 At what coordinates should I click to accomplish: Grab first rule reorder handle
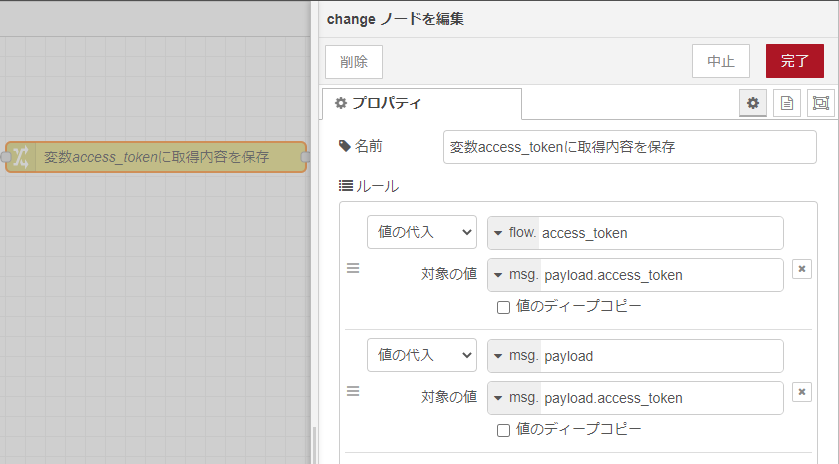tap(353, 268)
